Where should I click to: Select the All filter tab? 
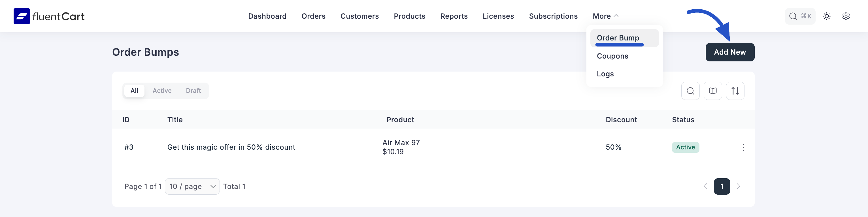pyautogui.click(x=134, y=91)
